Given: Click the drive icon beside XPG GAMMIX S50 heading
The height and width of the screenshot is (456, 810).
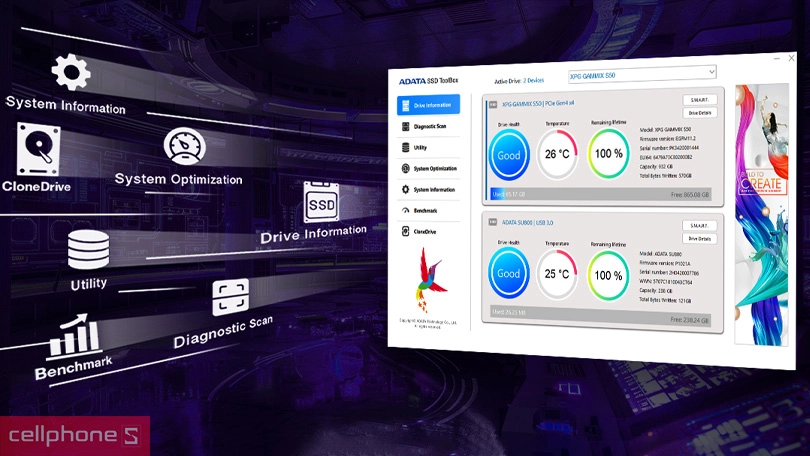Looking at the screenshot, I should pos(493,105).
